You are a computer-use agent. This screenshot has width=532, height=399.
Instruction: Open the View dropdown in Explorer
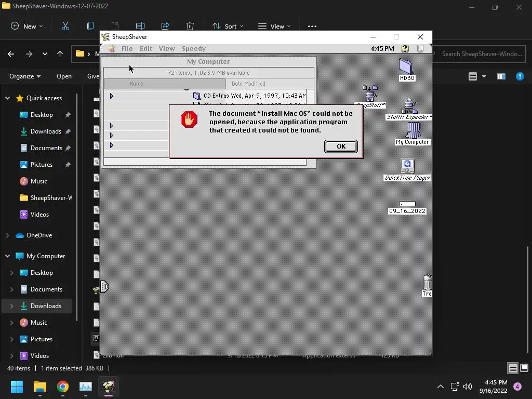point(274,26)
